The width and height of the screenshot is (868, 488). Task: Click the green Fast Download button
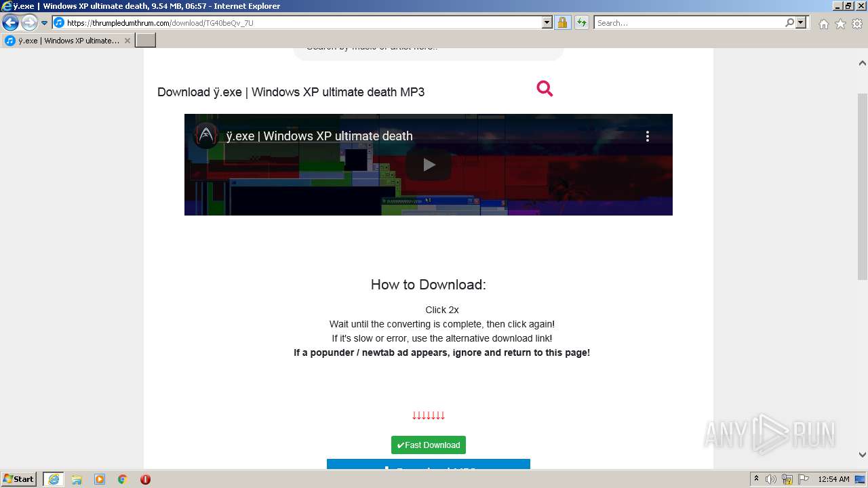tap(429, 445)
